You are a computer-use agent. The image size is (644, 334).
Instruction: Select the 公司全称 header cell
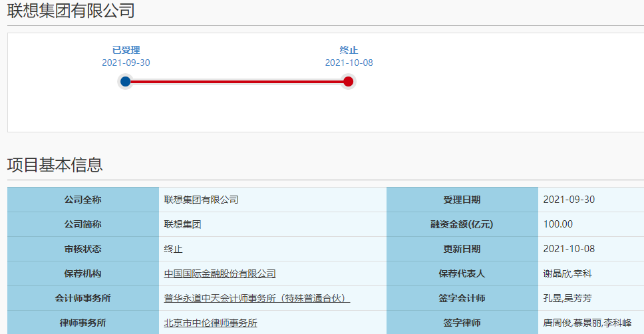click(83, 200)
